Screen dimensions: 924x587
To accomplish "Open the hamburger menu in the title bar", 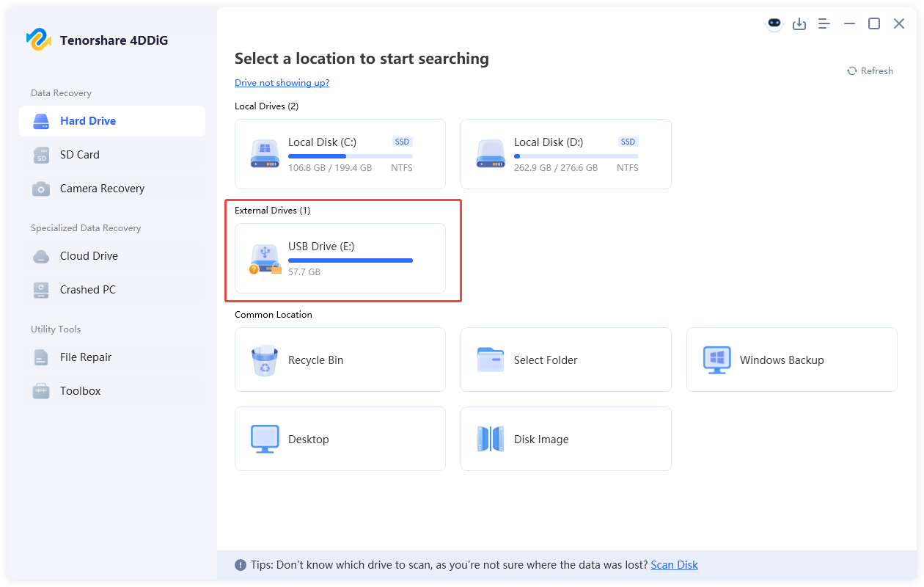I will coord(824,23).
